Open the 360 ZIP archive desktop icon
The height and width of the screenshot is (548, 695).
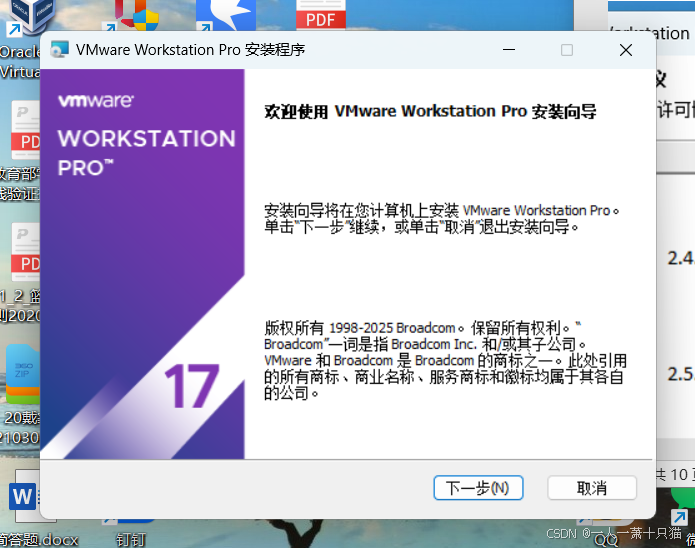pos(22,373)
